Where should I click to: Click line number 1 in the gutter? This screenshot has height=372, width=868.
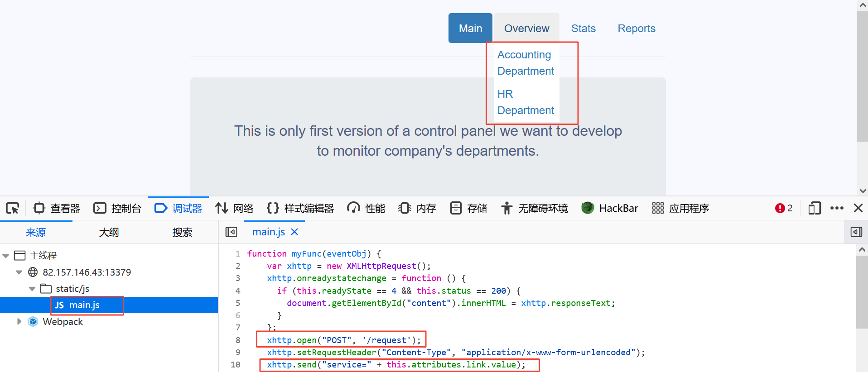pyautogui.click(x=238, y=253)
